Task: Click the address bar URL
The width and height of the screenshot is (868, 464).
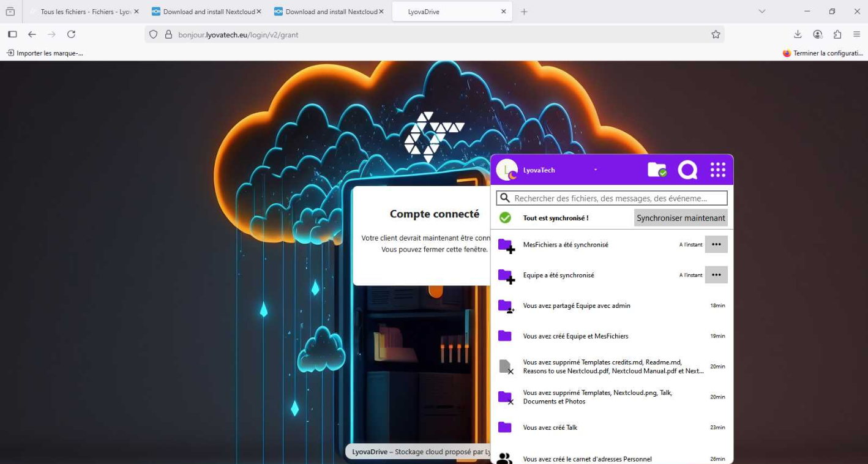Action: [x=238, y=35]
